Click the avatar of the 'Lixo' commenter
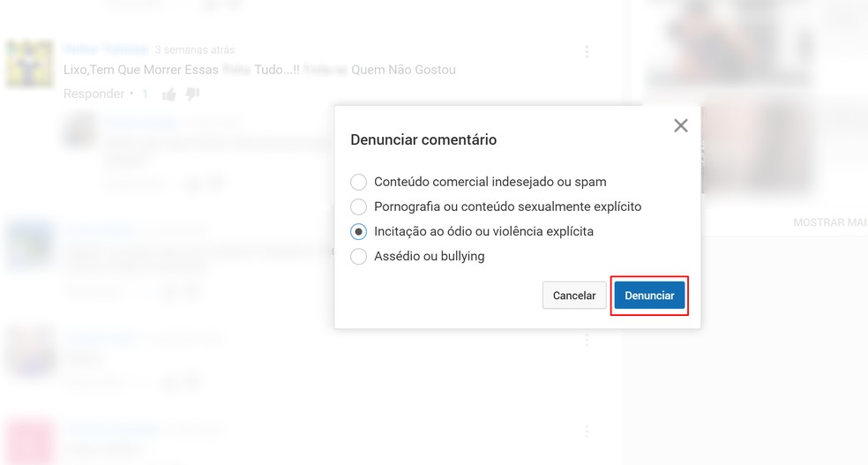 30,64
